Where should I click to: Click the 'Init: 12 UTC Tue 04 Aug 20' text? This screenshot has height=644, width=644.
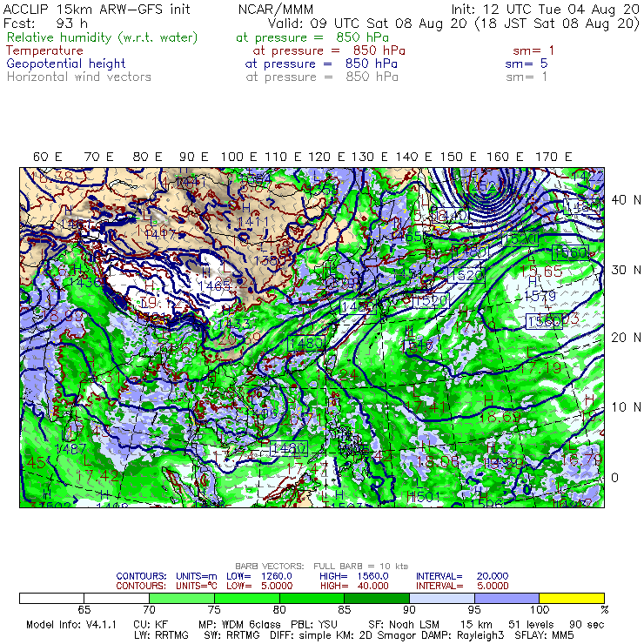[x=546, y=9]
